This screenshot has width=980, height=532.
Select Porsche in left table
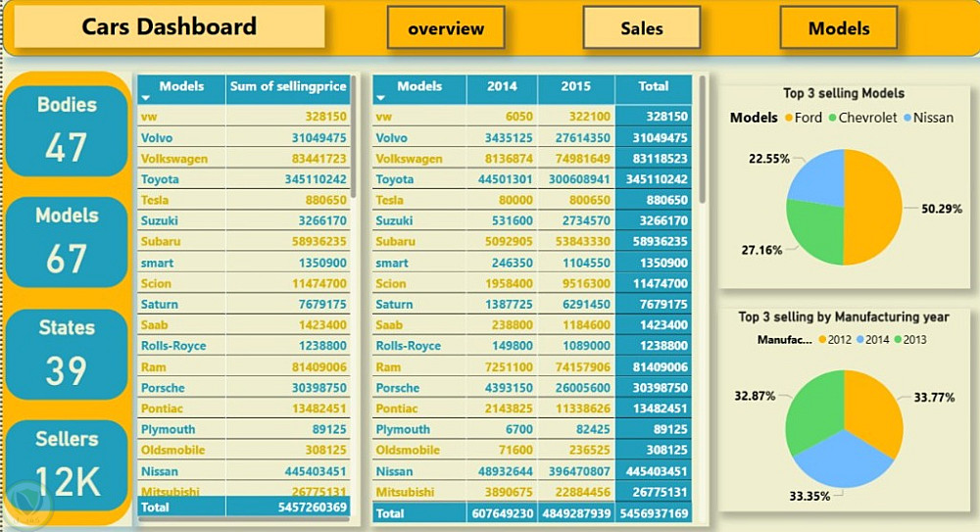point(163,388)
